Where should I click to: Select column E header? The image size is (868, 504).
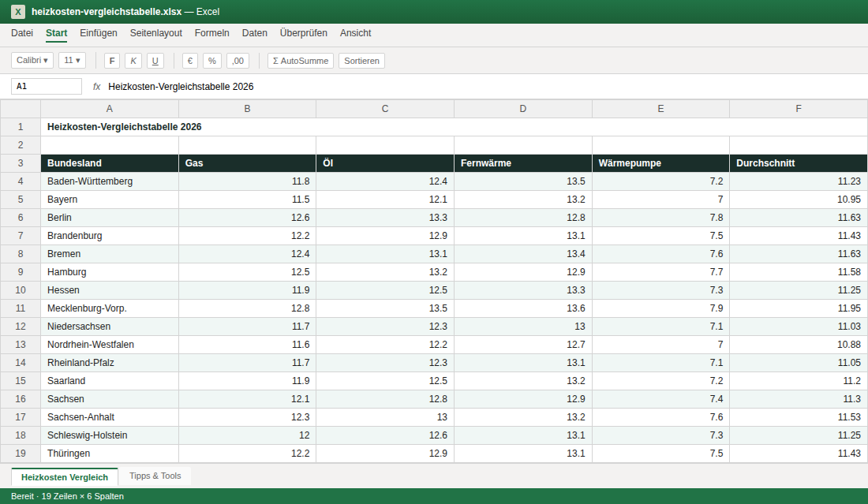coord(661,109)
